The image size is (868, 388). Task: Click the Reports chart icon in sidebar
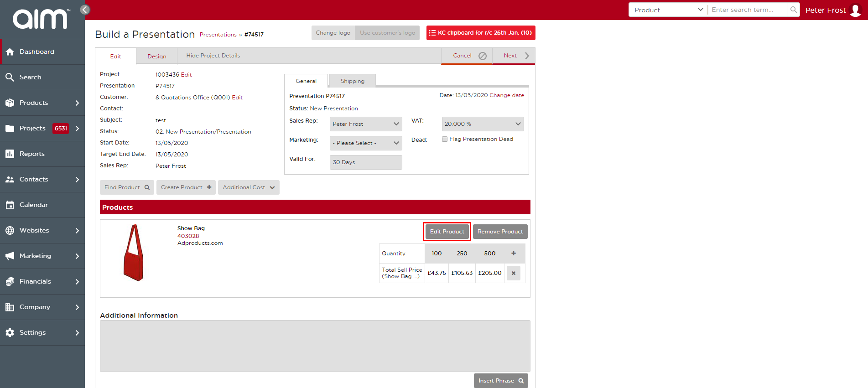[x=10, y=154]
